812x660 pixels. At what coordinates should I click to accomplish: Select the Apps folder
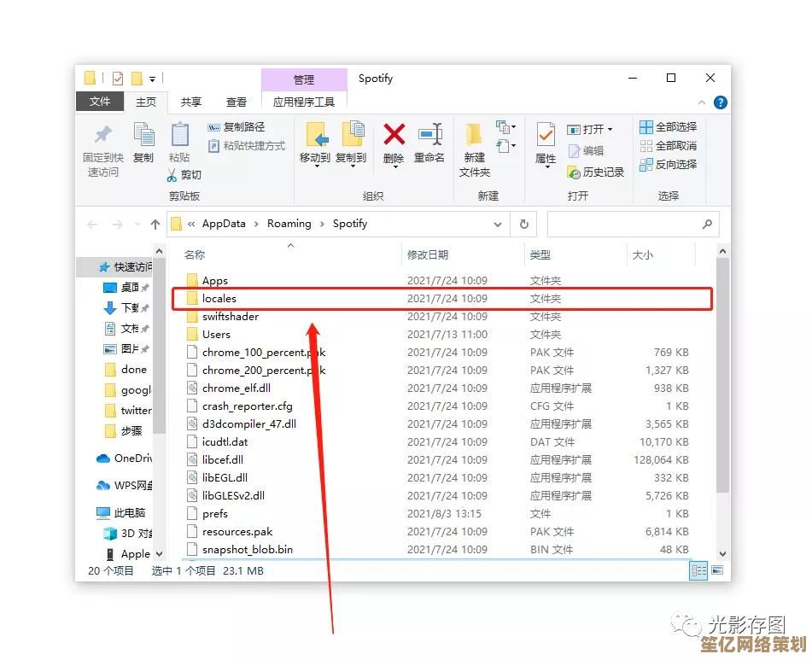click(x=437, y=281)
